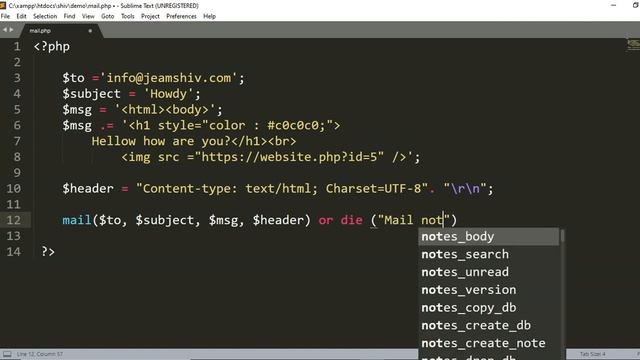Click the previous tab arrow
Image resolution: width=640 pixels, height=360 pixels.
(4, 30)
